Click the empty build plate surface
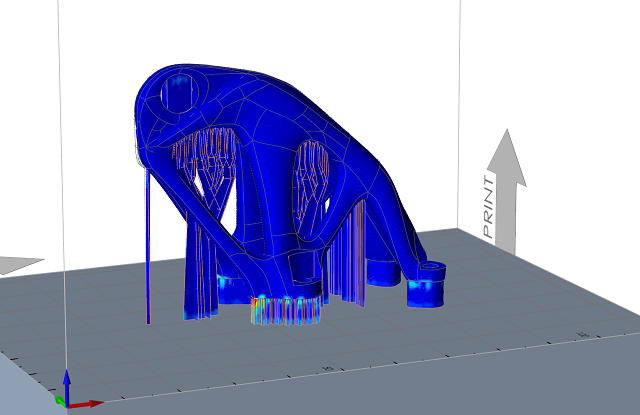This screenshot has width=640, height=415. [x=500, y=340]
